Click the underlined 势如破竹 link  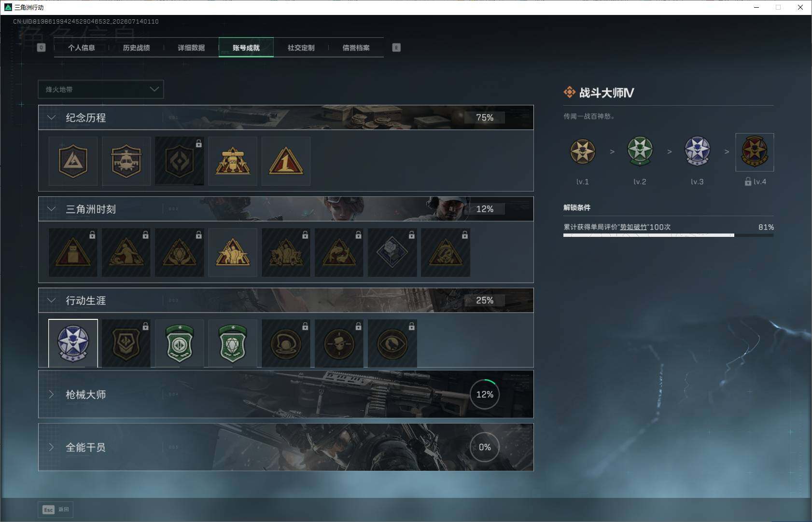[x=633, y=227]
